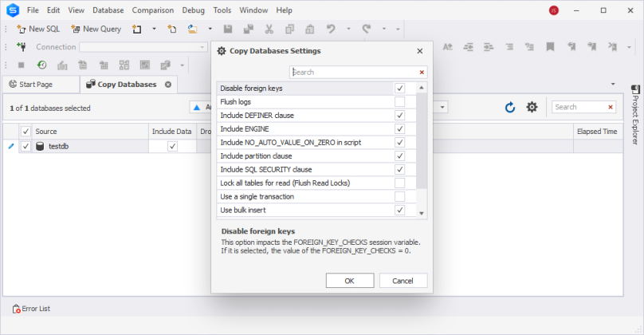This screenshot has height=335, width=644.
Task: Click OK to confirm settings
Action: (349, 281)
